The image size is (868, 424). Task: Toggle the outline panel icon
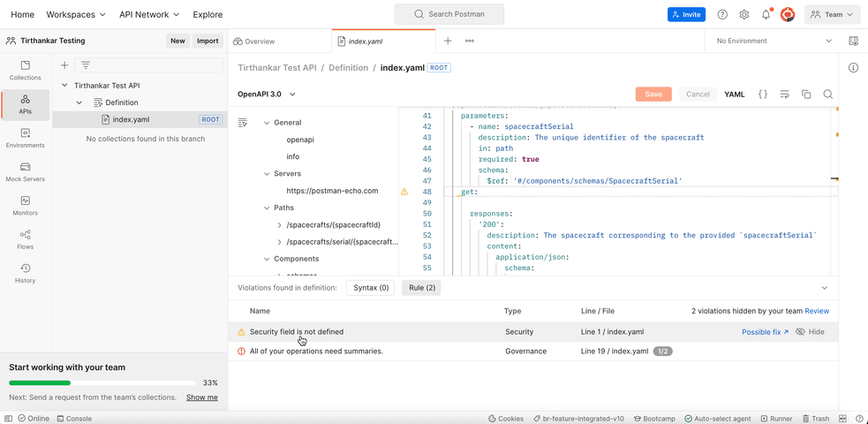click(242, 122)
